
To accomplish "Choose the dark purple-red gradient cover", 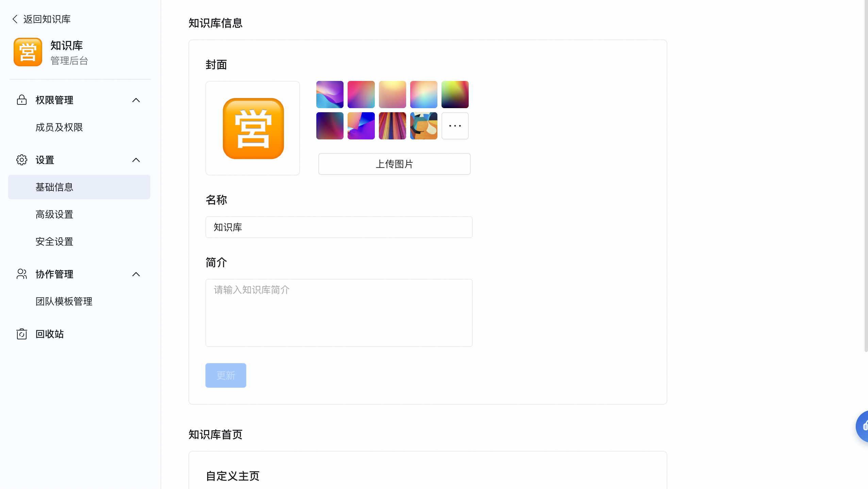I will pyautogui.click(x=330, y=126).
